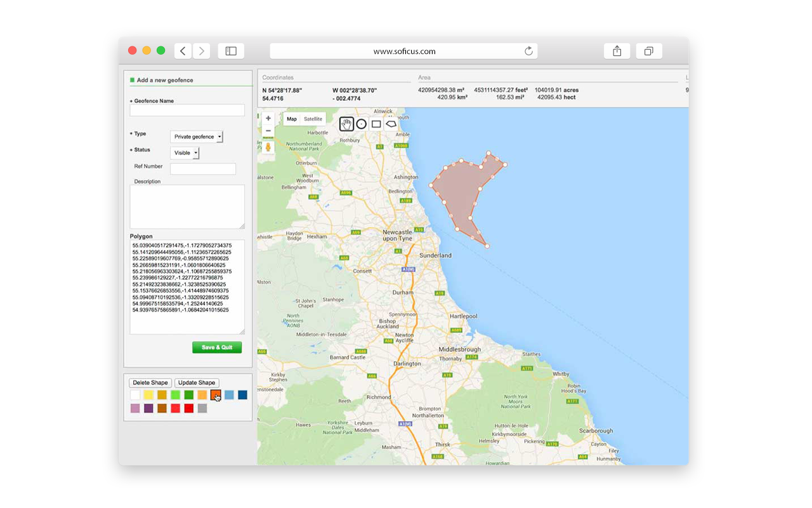The height and width of the screenshot is (508, 812).
Task: Open the Type dropdown showing Private geofence
Action: [x=197, y=137]
